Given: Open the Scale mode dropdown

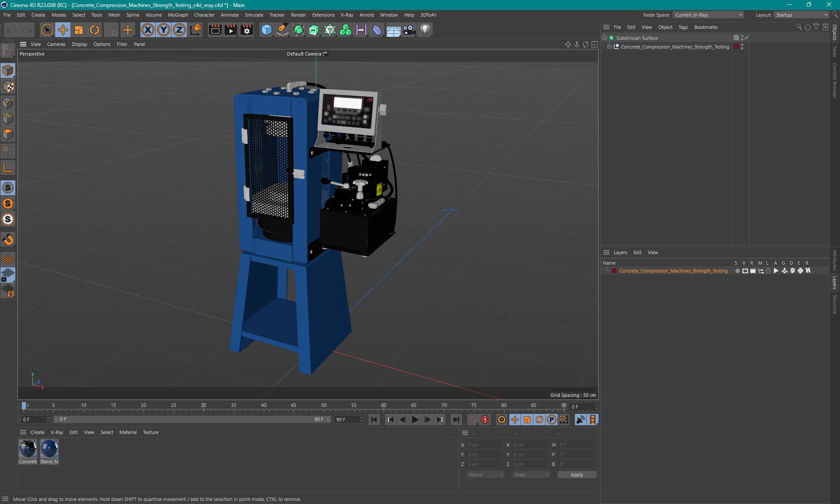Looking at the screenshot, I should click(531, 475).
